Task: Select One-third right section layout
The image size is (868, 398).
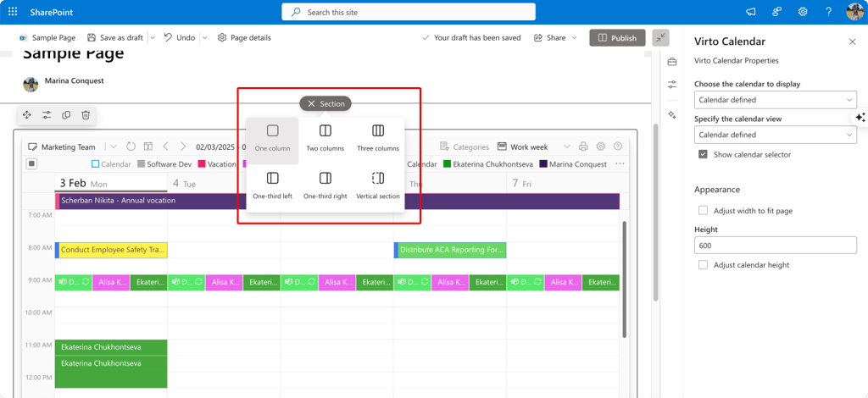Action: (325, 187)
